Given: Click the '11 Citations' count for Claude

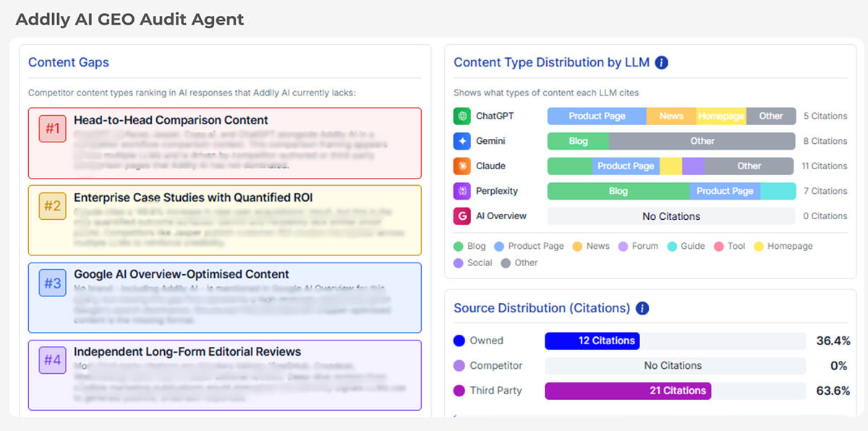Looking at the screenshot, I should [825, 166].
